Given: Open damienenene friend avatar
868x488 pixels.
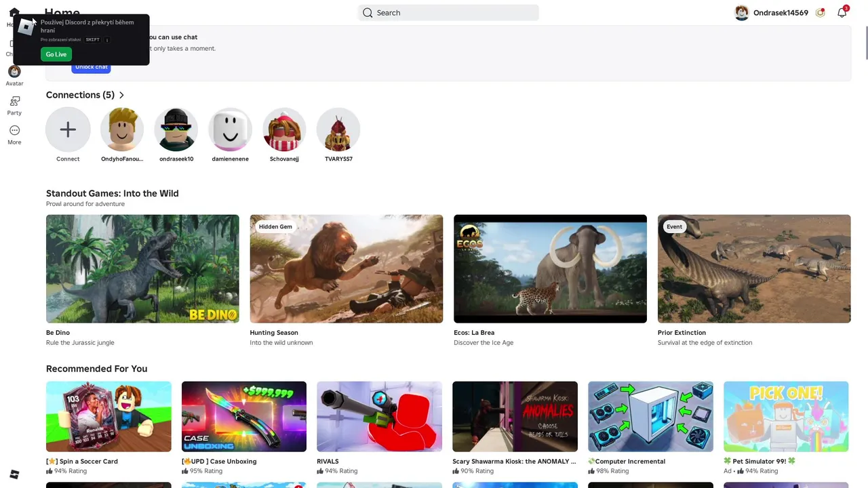Looking at the screenshot, I should (230, 129).
